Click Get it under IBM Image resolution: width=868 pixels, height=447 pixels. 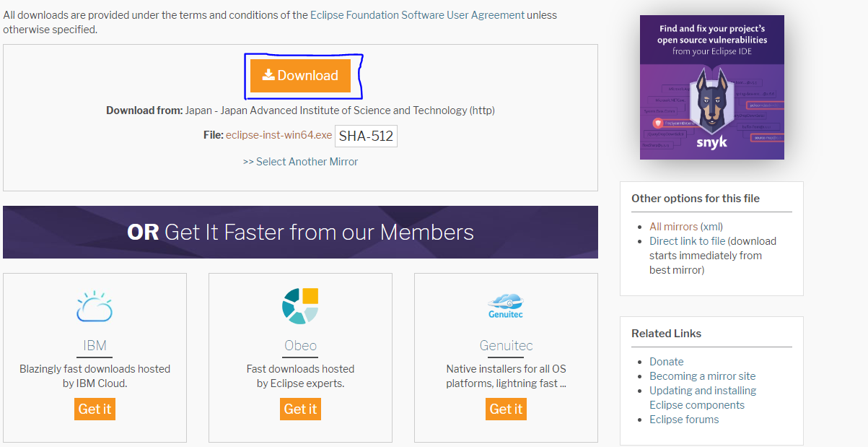pyautogui.click(x=95, y=409)
